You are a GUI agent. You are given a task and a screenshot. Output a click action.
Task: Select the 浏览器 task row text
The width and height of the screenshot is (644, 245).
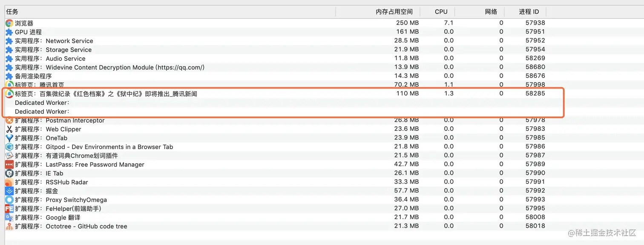coord(24,23)
